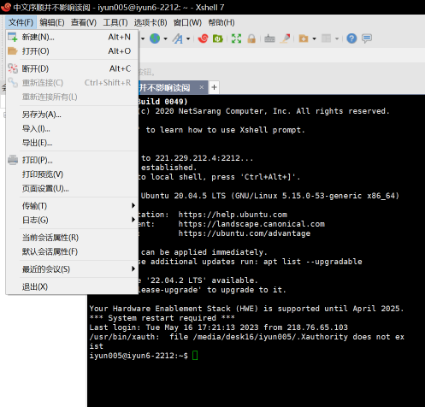Click the green terminal cursor at prompt
Viewport: 426px width, 408px height.
195,355
